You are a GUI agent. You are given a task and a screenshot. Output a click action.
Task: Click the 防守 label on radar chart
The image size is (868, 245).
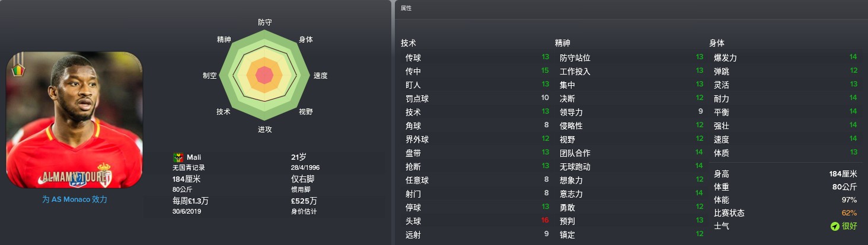click(265, 22)
